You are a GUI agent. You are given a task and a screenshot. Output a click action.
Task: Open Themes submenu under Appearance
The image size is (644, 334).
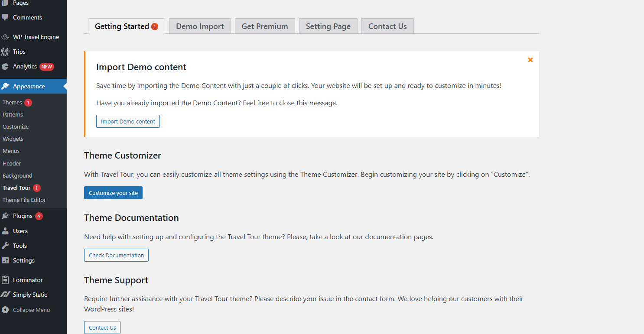coord(12,103)
